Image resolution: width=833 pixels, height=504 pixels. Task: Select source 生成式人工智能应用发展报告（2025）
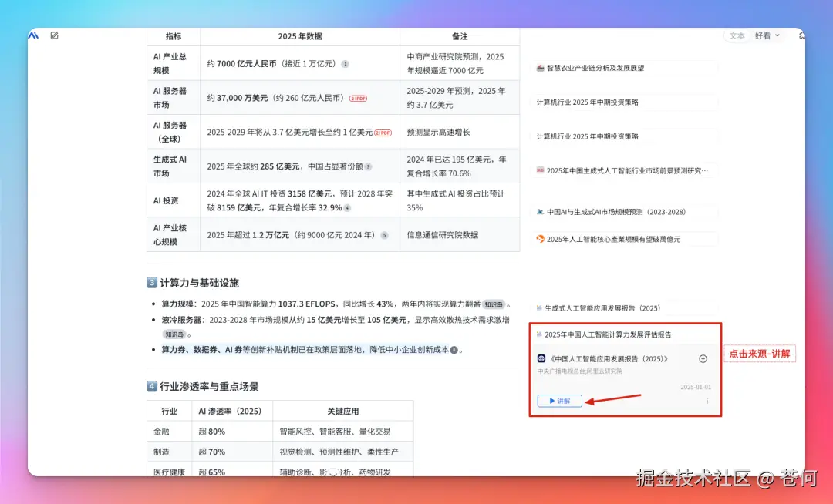pyautogui.click(x=602, y=308)
